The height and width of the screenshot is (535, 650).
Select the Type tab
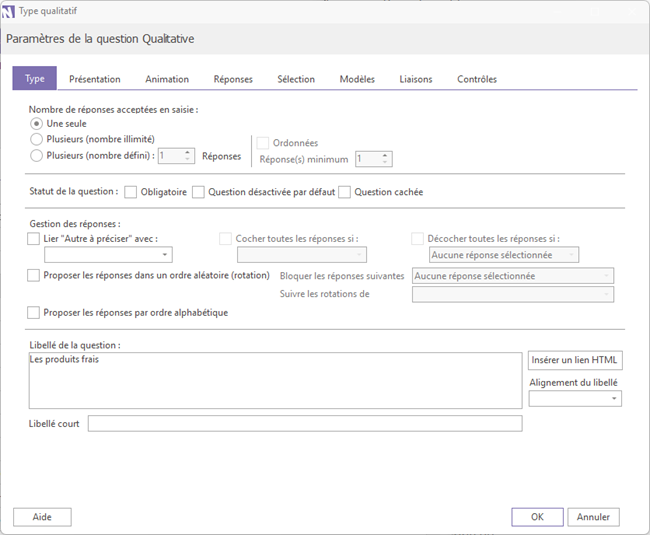(34, 78)
